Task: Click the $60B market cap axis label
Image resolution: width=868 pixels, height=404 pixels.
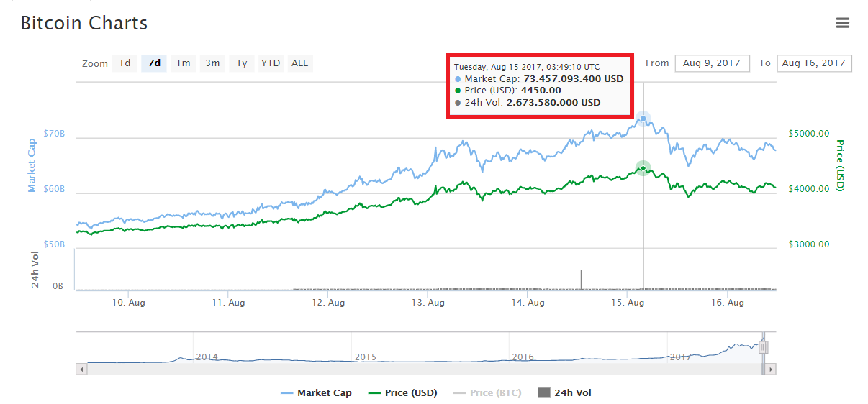Action: (x=54, y=189)
